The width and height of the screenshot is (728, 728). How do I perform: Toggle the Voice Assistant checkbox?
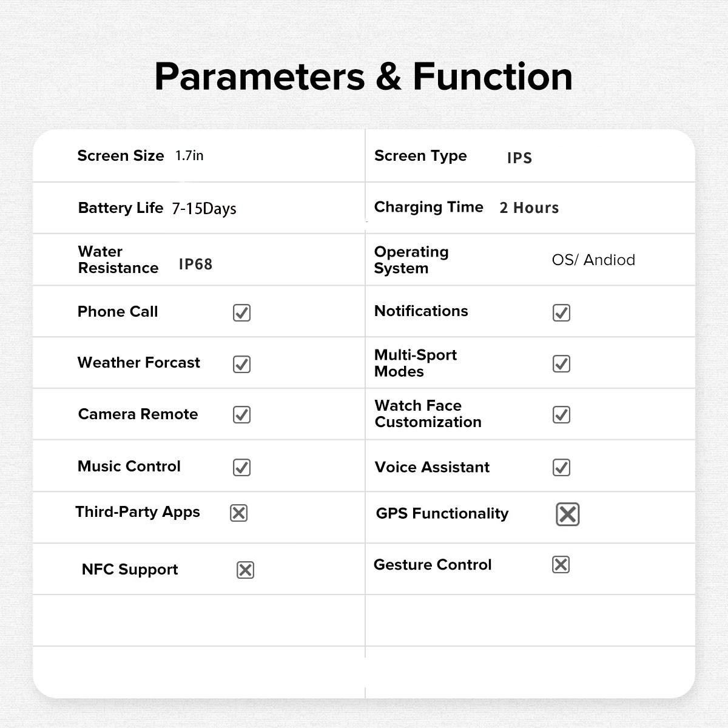click(x=561, y=467)
